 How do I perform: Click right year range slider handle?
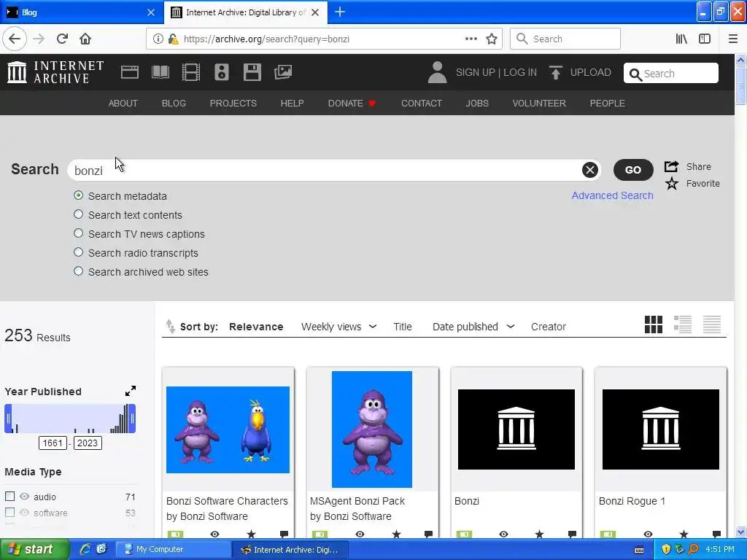click(x=132, y=419)
